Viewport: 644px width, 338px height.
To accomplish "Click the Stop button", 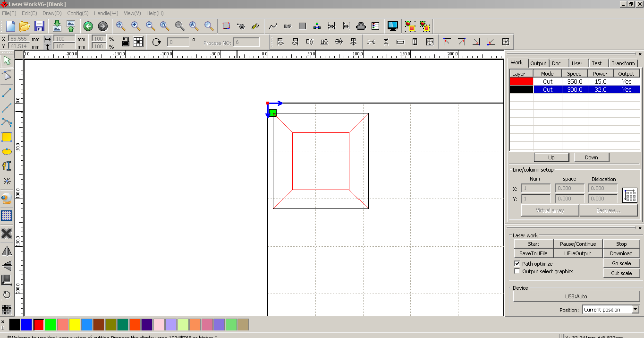I will pyautogui.click(x=621, y=244).
